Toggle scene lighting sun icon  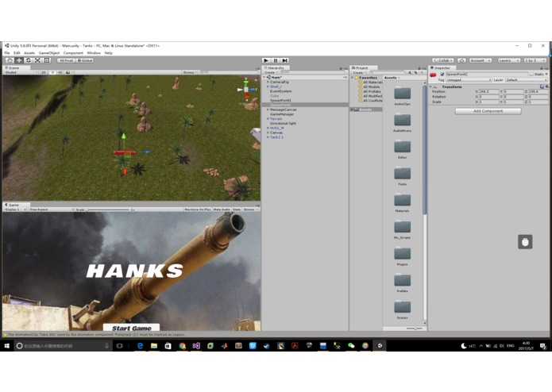(x=52, y=72)
